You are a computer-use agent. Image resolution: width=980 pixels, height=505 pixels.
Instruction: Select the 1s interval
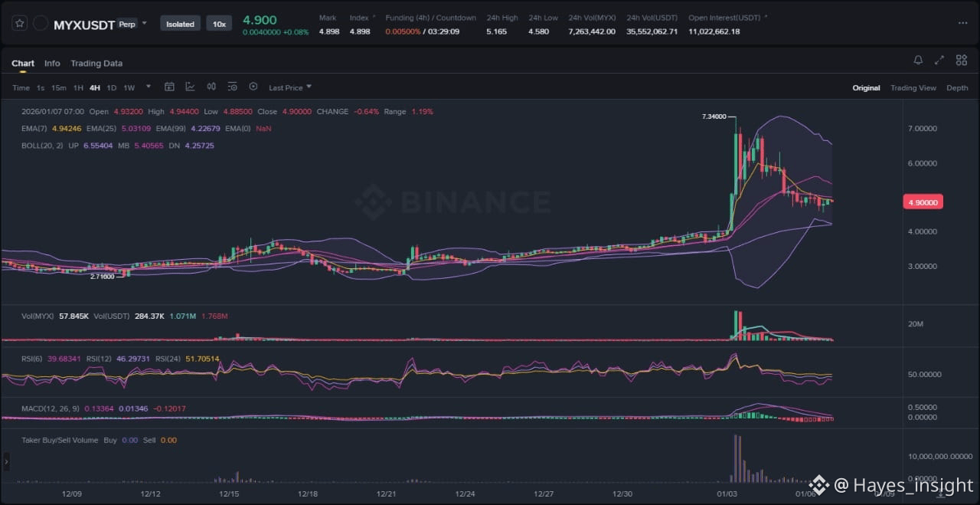pyautogui.click(x=41, y=88)
